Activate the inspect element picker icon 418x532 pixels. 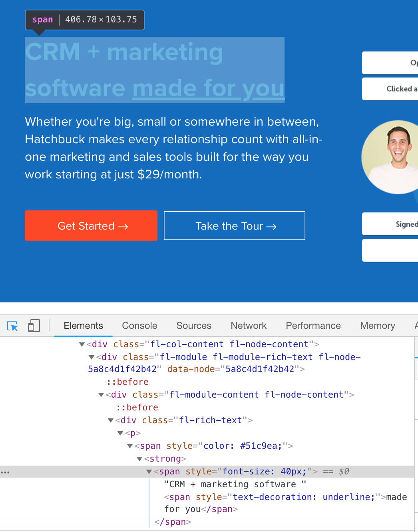coord(12,326)
